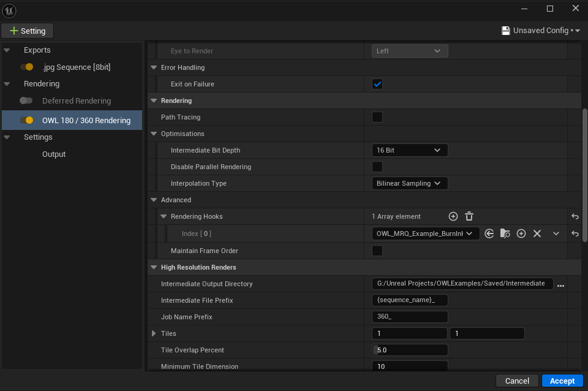This screenshot has width=588, height=391.
Task: Add element to Rendering Hooks array
Action: pos(453,216)
